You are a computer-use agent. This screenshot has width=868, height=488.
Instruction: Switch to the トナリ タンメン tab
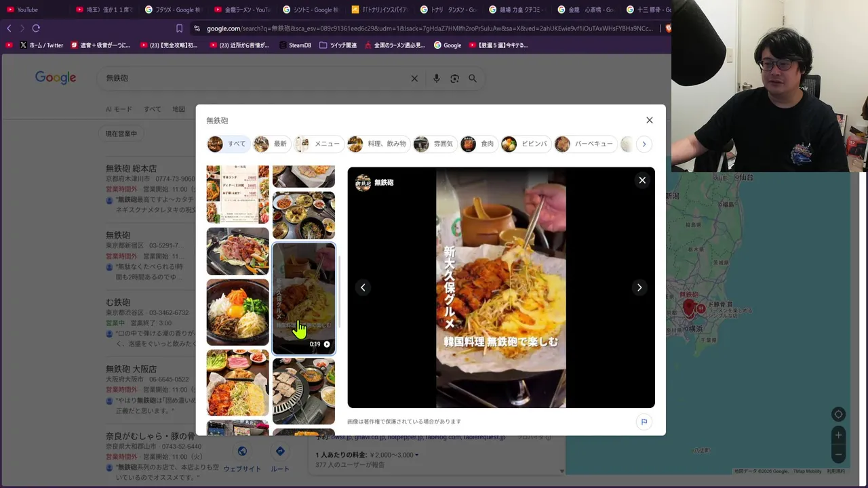pyautogui.click(x=448, y=9)
